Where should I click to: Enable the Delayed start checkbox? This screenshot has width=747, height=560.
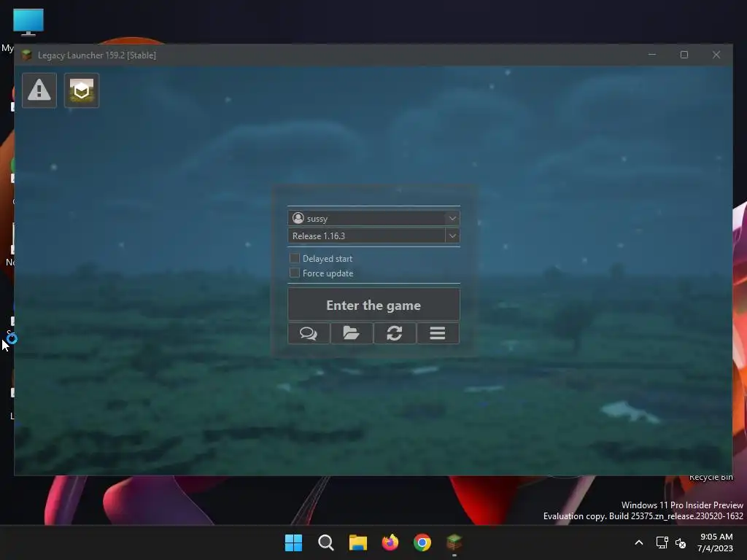(295, 259)
